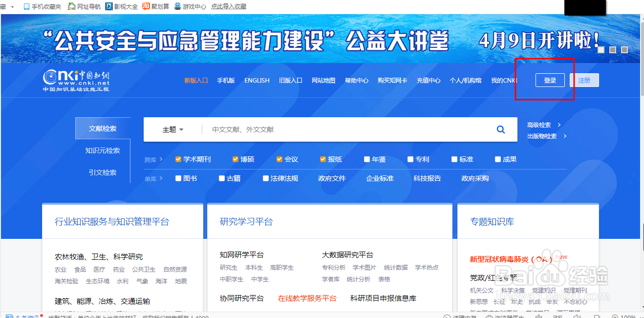Image resolution: width=644 pixels, height=318 pixels.
Task: Open the 新型冠状病毒肺炎 (OA) link
Action: [x=511, y=259]
